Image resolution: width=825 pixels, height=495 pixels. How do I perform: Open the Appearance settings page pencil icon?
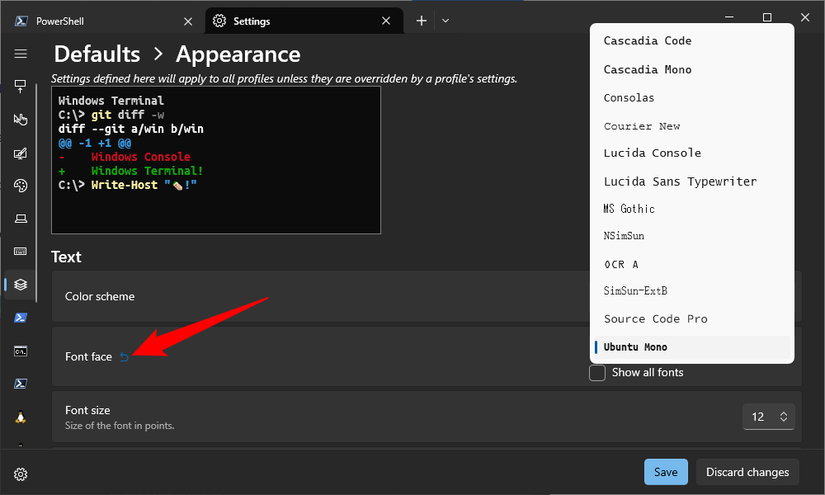click(21, 154)
